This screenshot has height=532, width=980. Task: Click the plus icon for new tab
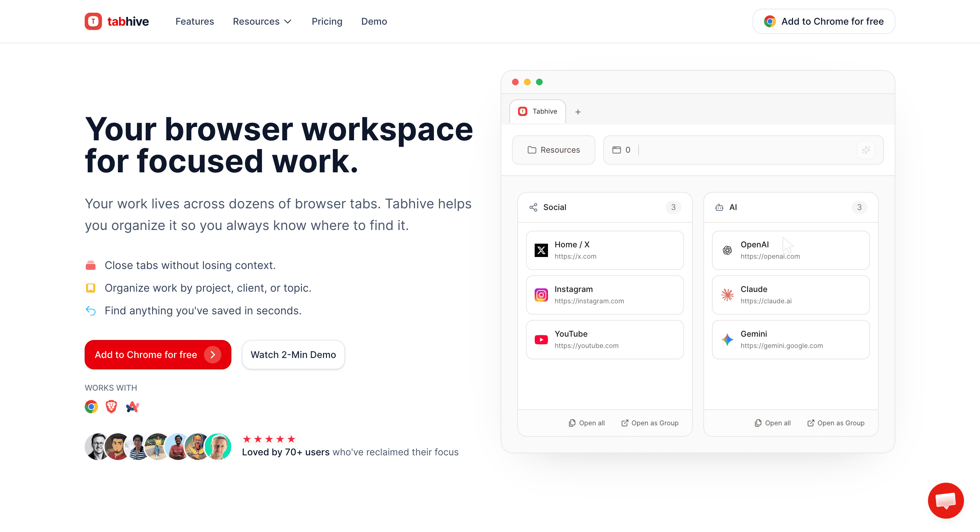point(578,112)
